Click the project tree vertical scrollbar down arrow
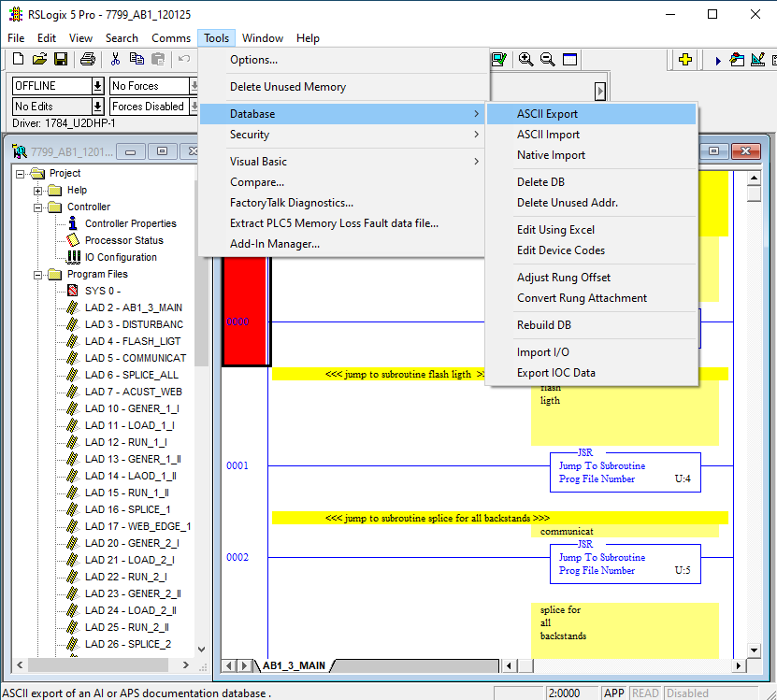 202,650
